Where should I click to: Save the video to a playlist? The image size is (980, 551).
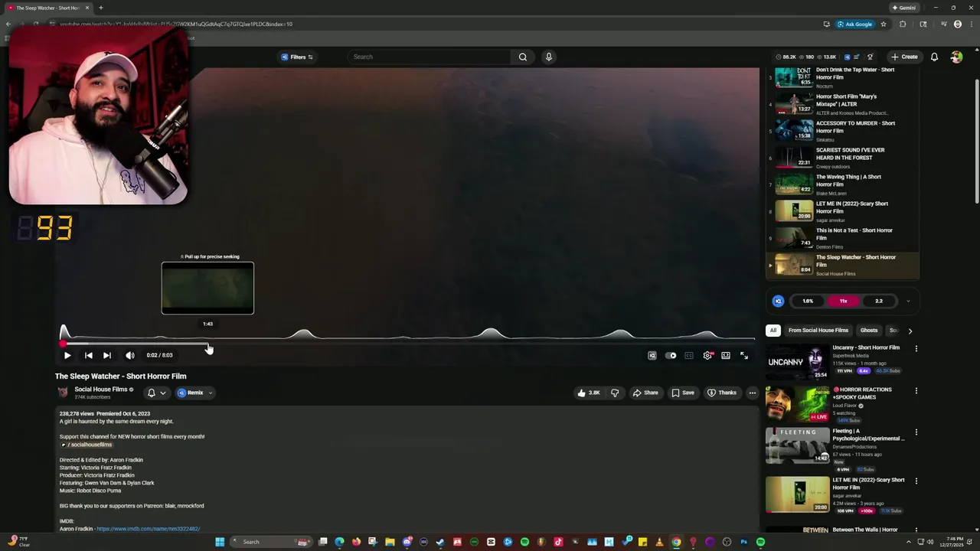pos(683,393)
